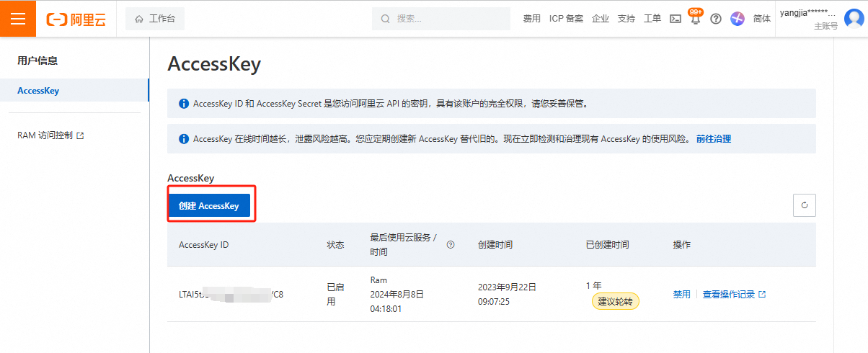Click the 2023年9月22日 creation date cell
Viewport: 868px width, 353px height.
pos(508,294)
